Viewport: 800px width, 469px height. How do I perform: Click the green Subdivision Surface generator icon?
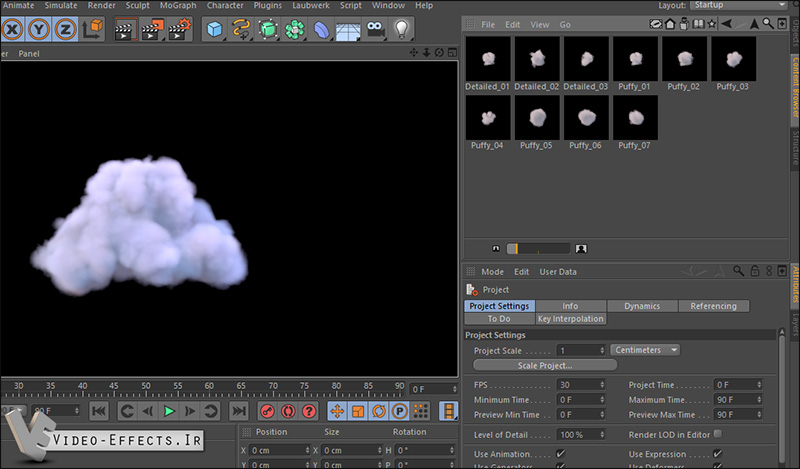tap(267, 29)
